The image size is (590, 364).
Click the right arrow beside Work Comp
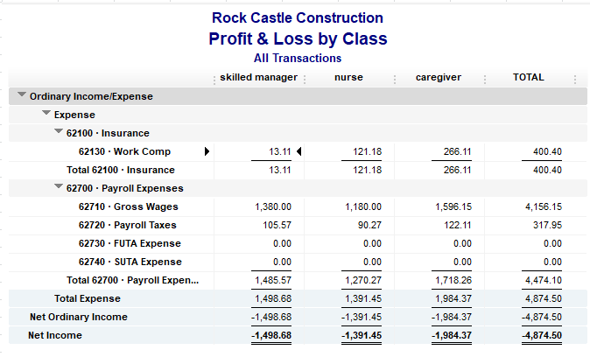click(x=207, y=151)
